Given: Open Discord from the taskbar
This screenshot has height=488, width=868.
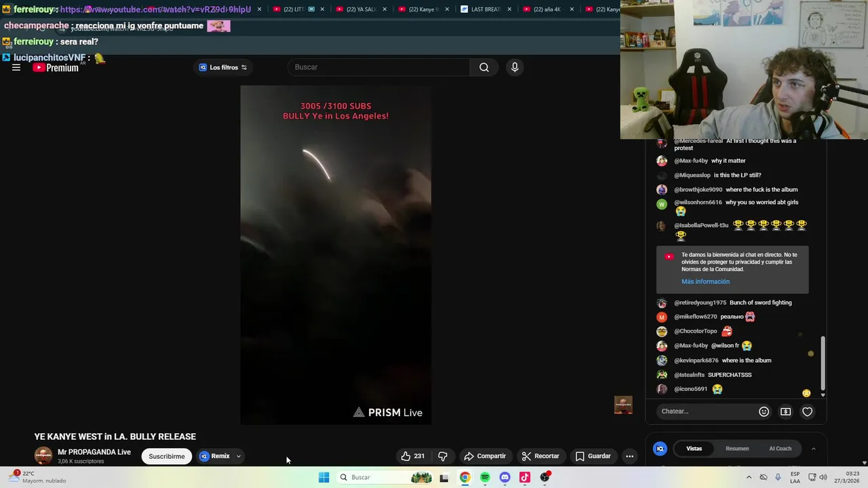Looking at the screenshot, I should 505,477.
